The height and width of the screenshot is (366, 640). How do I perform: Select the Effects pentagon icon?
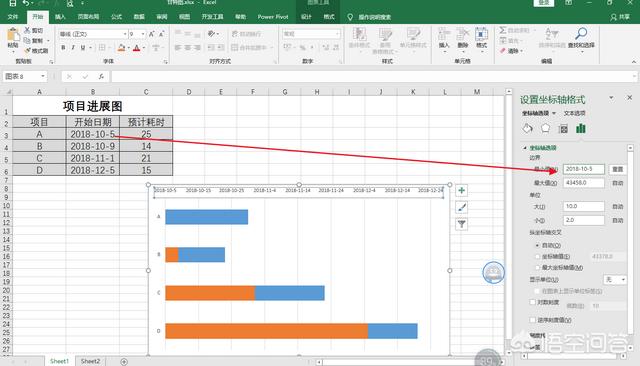coord(545,129)
